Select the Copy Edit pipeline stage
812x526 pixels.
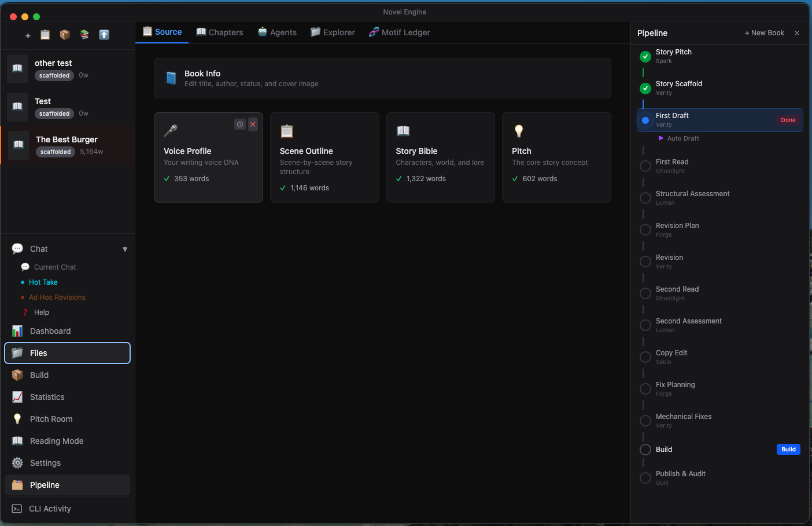click(x=720, y=357)
